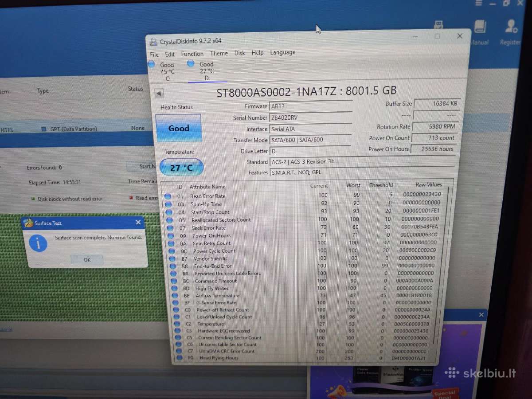Click the CrystalDiskInfo title bar icon
The image size is (532, 399).
tap(153, 42)
